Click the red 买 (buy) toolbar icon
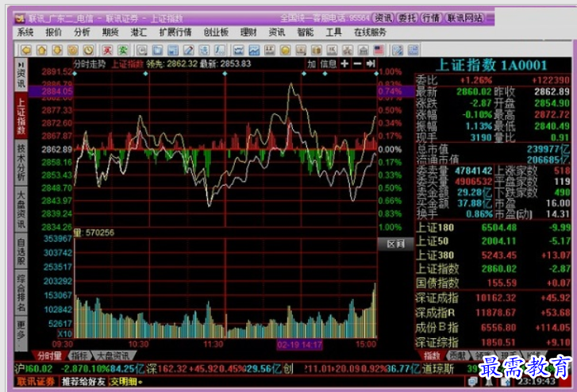577x392 pixels. pyautogui.click(x=107, y=50)
